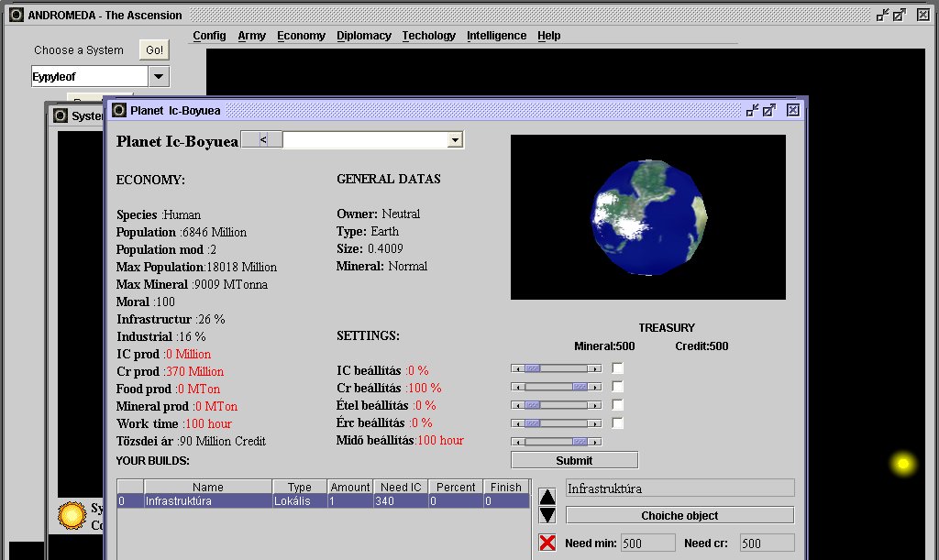This screenshot has height=560, width=939.
Task: Click the Midő beállítás slider thumb
Action: (x=580, y=441)
